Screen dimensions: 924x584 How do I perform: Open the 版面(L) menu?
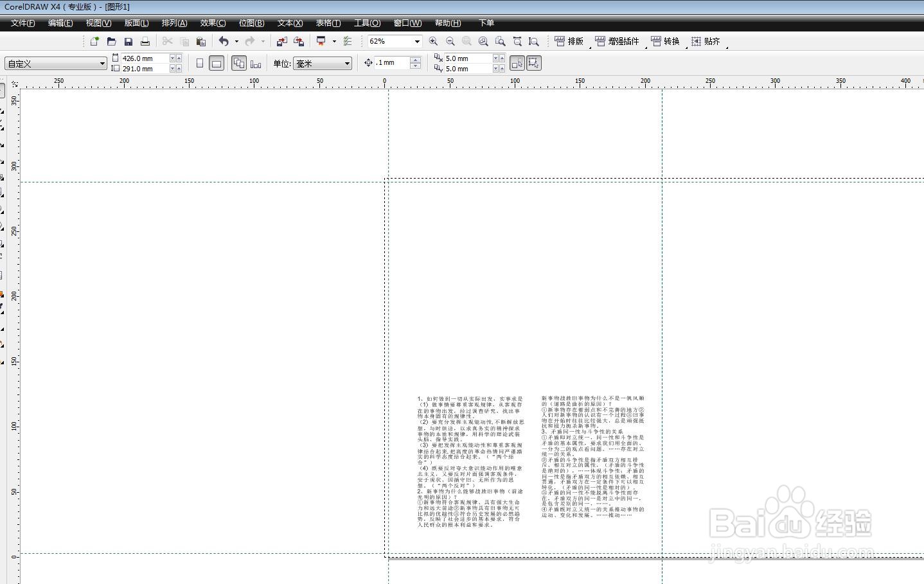(x=136, y=22)
